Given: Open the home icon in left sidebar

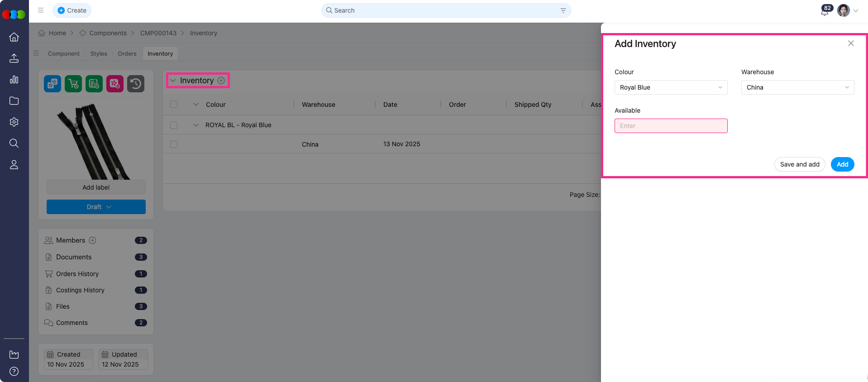Looking at the screenshot, I should (14, 37).
